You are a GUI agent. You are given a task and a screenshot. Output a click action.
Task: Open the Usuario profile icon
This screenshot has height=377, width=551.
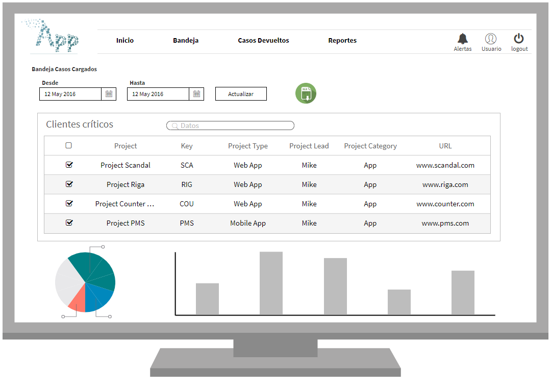coord(491,38)
